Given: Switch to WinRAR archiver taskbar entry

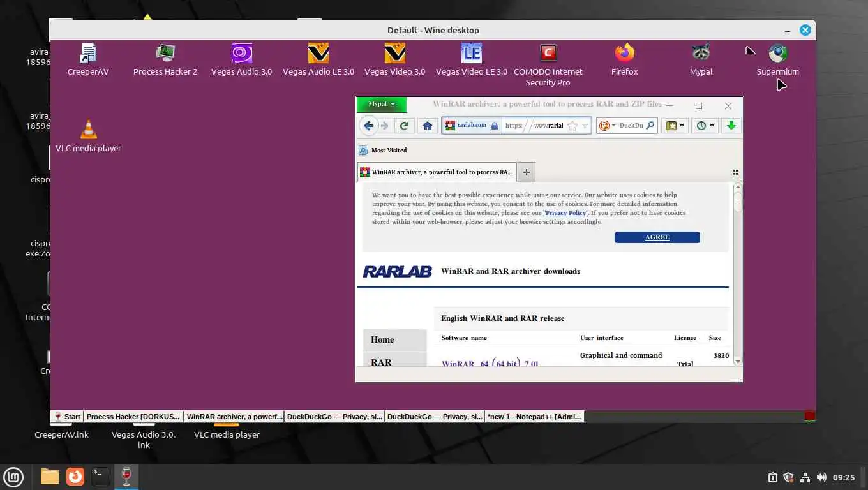Looking at the screenshot, I should (x=234, y=417).
